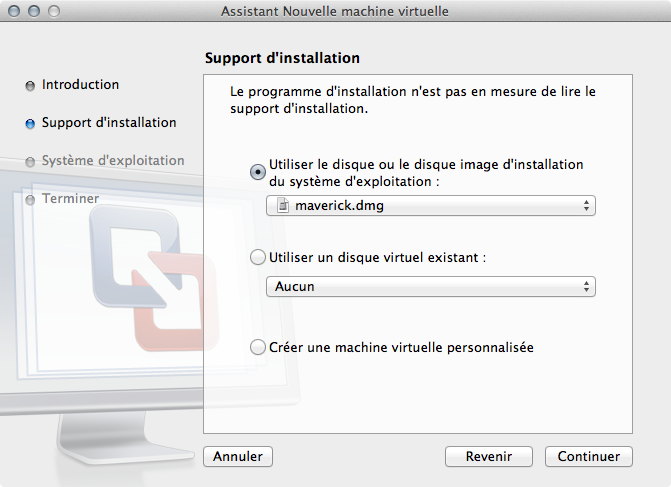Click the Système d'exploitation step bullet
Viewport: 671px width, 487px height.
click(x=30, y=162)
